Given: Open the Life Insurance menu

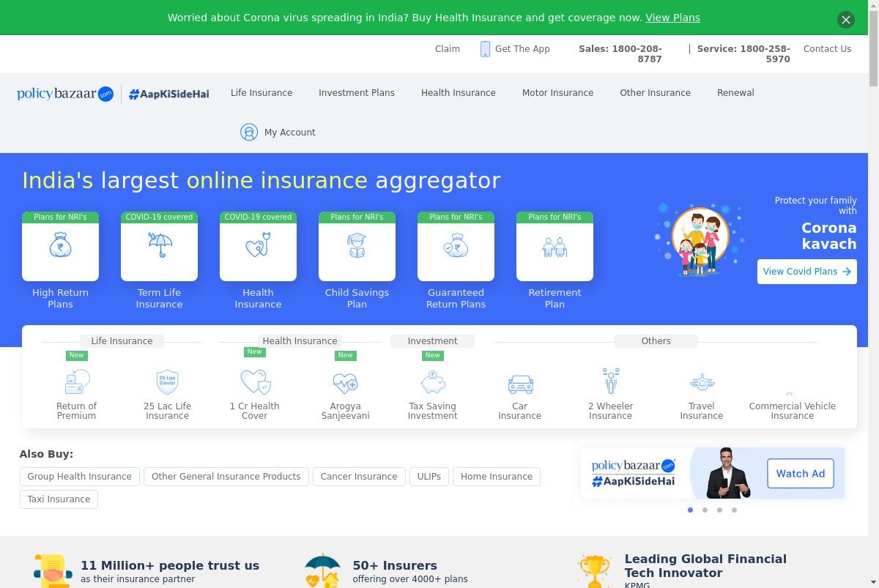Looking at the screenshot, I should click(262, 93).
